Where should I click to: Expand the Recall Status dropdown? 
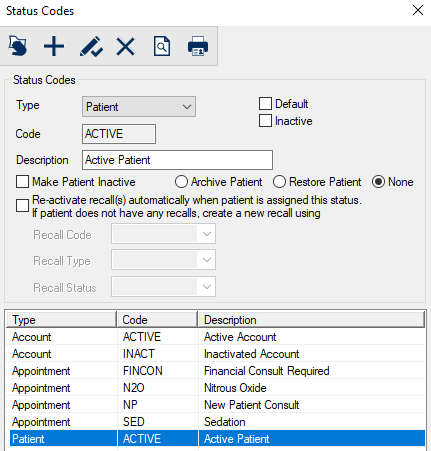click(163, 287)
